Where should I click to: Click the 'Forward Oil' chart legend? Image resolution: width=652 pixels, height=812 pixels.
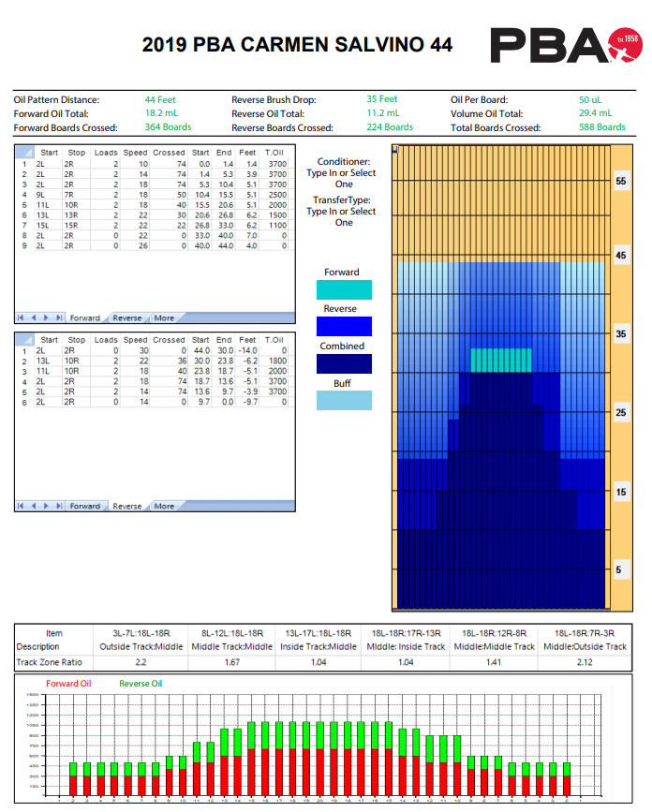coord(68,684)
